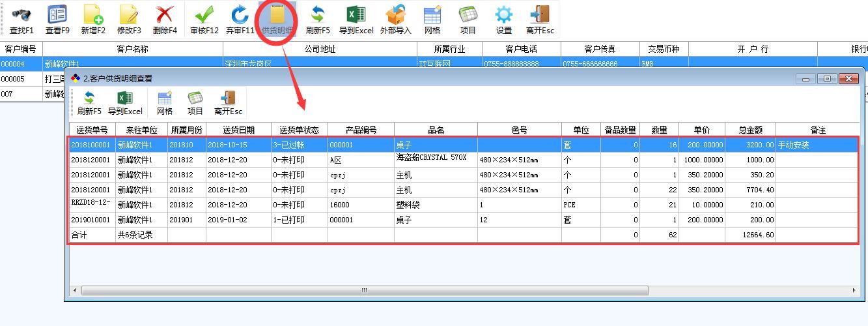Click detail 品名 column header
This screenshot has width=868, height=326.
click(436, 130)
